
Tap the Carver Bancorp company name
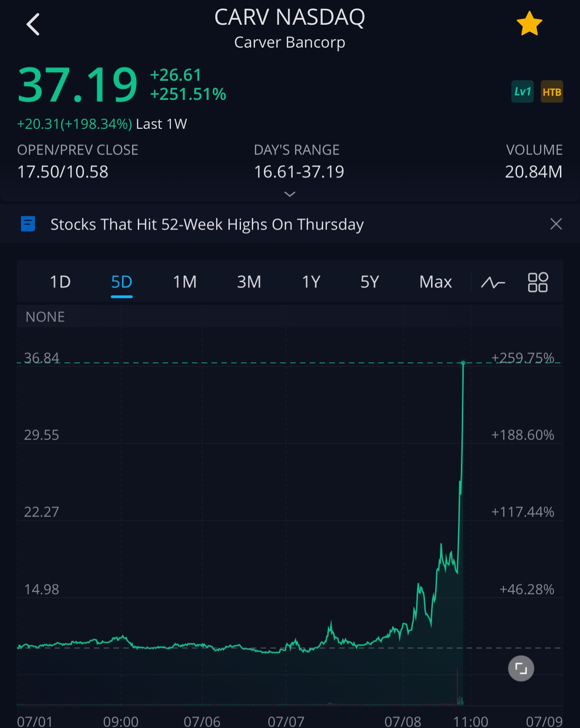pos(290,42)
